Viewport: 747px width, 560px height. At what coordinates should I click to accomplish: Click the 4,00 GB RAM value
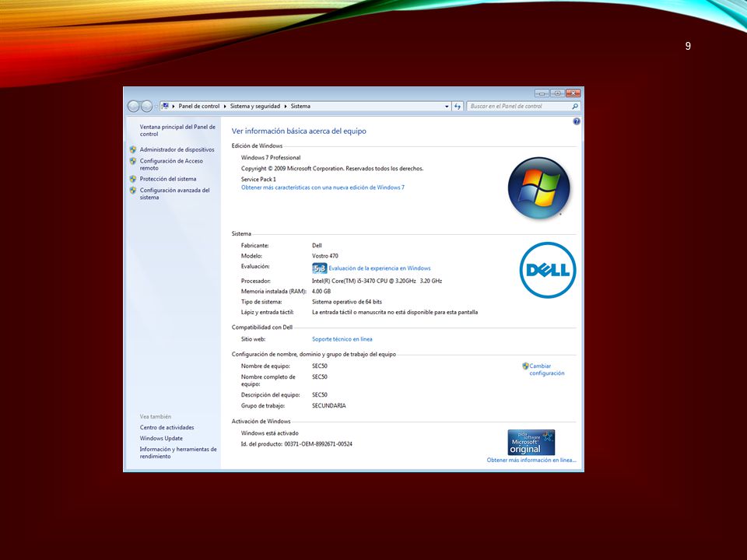pyautogui.click(x=321, y=292)
